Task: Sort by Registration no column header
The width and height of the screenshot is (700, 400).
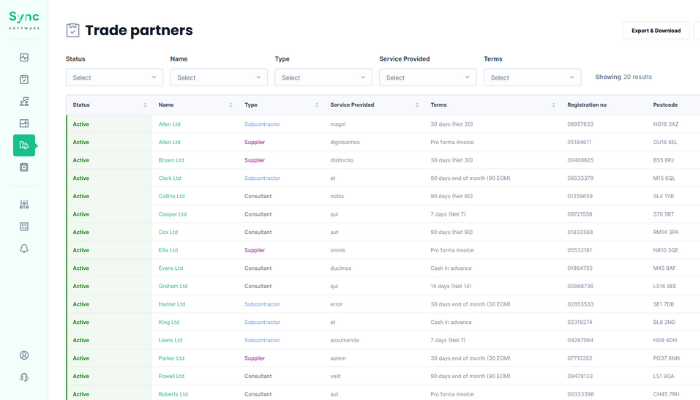Action: click(x=587, y=105)
